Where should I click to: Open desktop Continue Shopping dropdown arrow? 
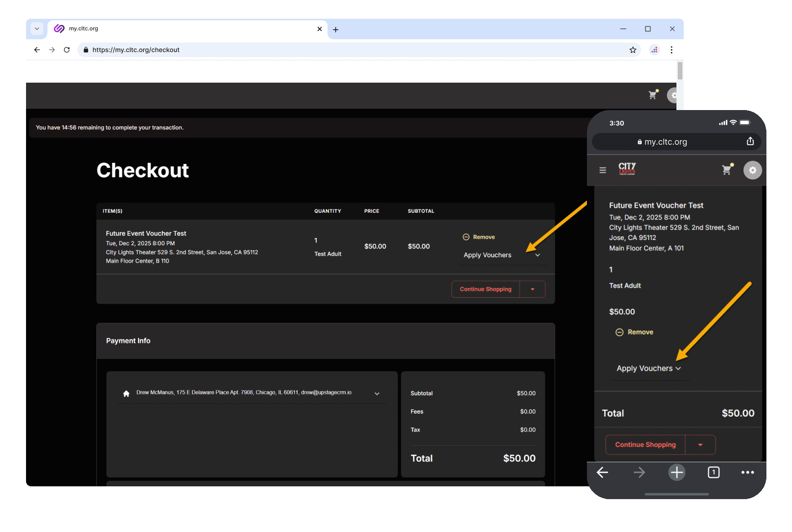pos(533,289)
